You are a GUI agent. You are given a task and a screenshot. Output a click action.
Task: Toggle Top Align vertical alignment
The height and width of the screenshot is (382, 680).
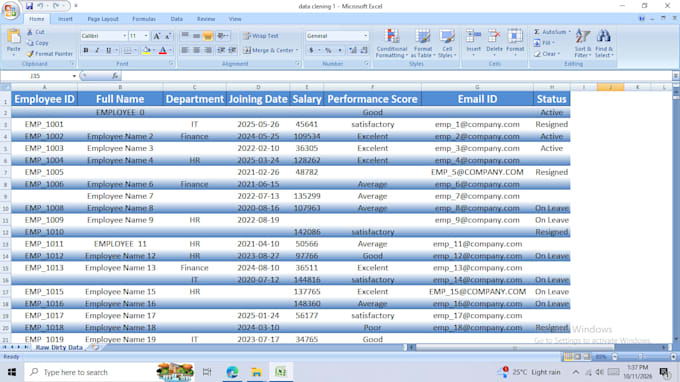coord(185,36)
